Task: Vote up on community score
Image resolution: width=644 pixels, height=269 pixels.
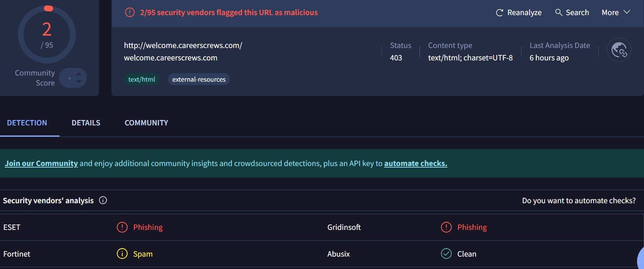Action: (x=79, y=74)
